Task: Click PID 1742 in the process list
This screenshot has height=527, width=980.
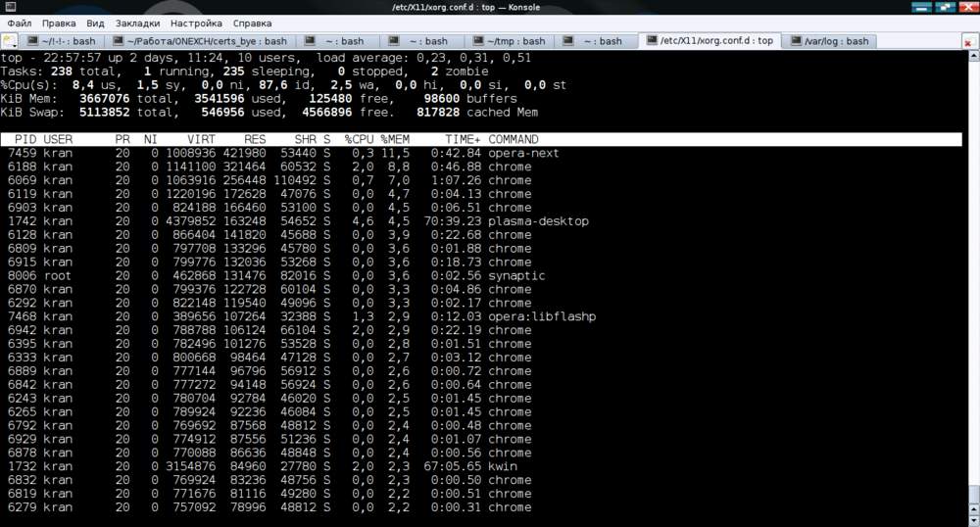Action: 23,221
